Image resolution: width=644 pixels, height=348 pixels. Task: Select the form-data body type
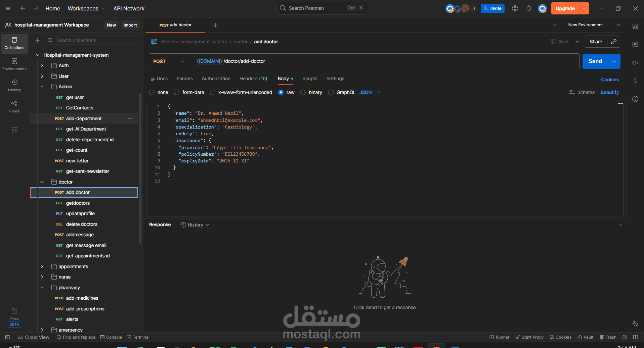[x=177, y=92]
